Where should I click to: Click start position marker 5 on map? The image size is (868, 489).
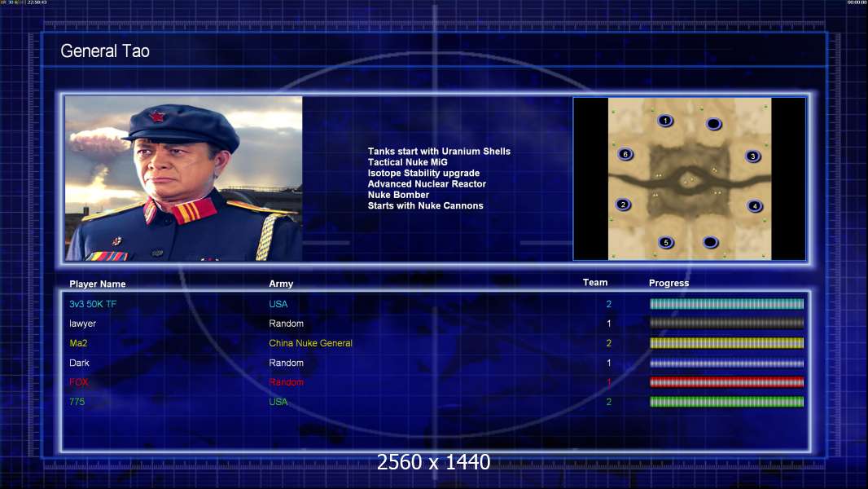pos(666,242)
